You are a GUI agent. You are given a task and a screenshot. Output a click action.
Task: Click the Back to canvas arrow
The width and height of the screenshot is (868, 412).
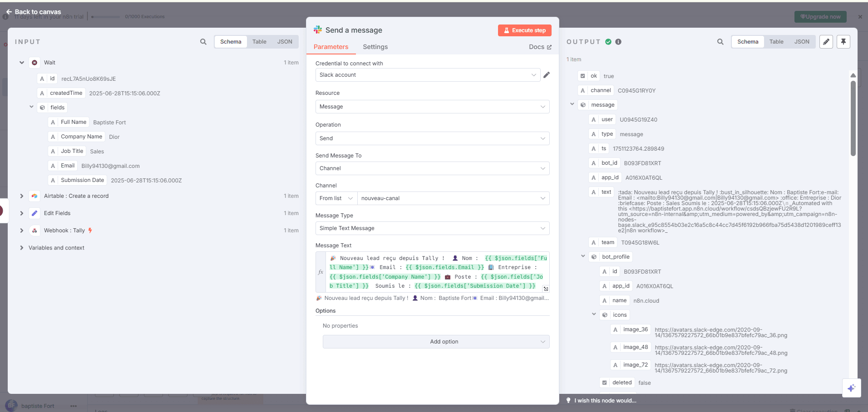9,12
